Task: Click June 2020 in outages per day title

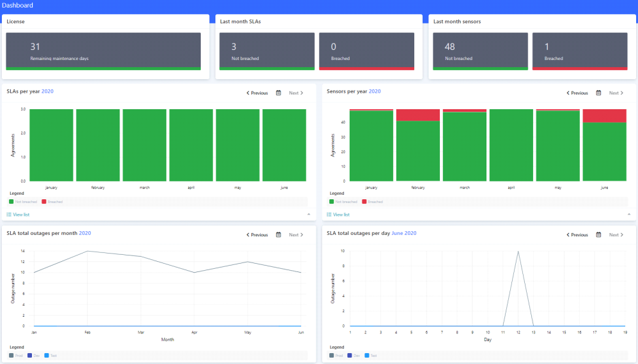Action: pos(404,233)
